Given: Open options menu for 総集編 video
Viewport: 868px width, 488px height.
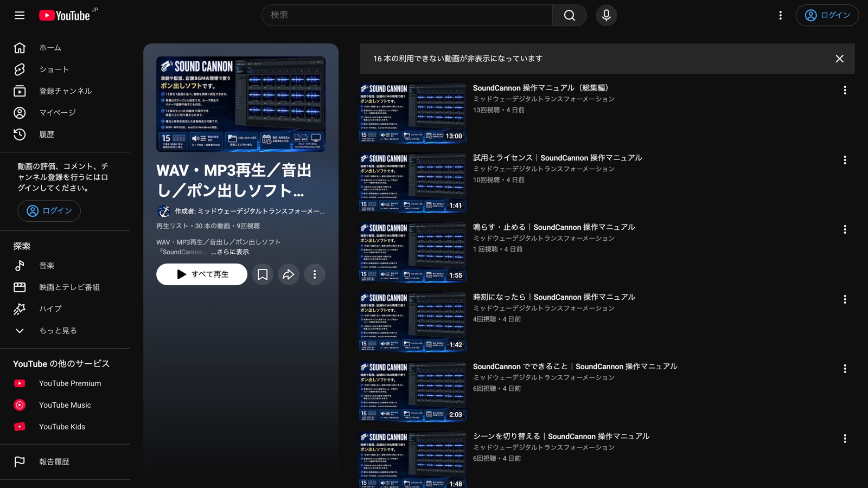Looking at the screenshot, I should click(x=845, y=90).
